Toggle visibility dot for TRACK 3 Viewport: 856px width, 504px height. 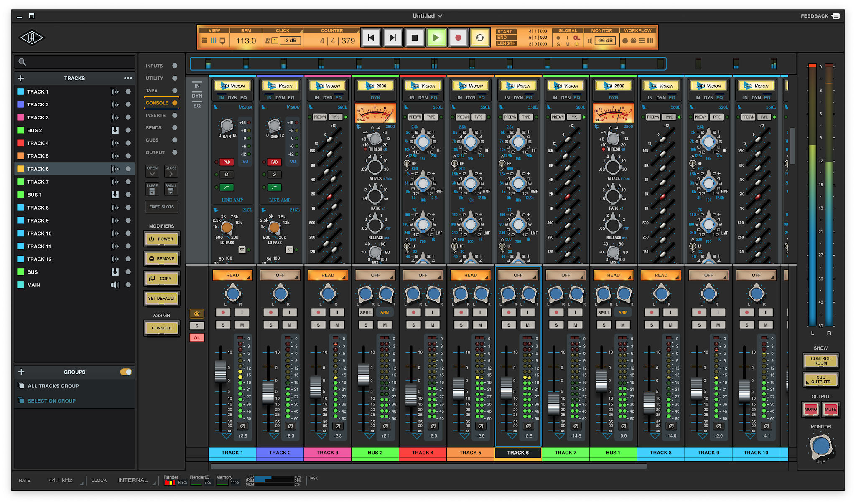(128, 117)
